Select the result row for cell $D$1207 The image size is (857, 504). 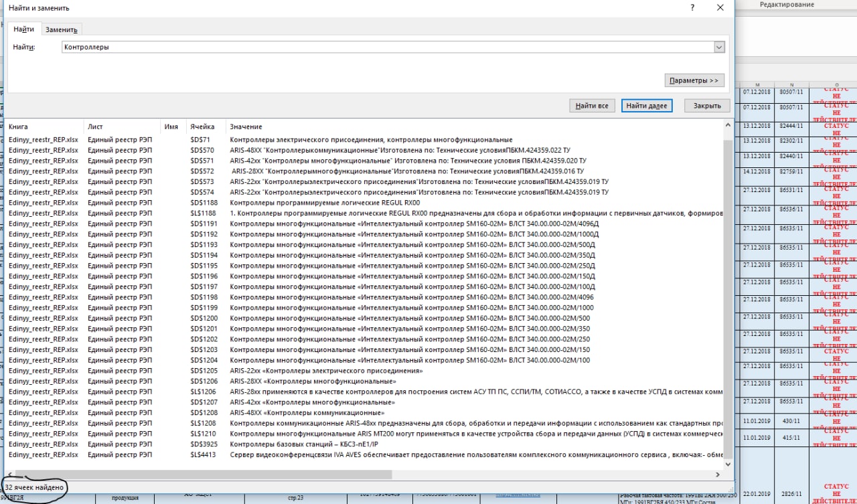(365, 402)
